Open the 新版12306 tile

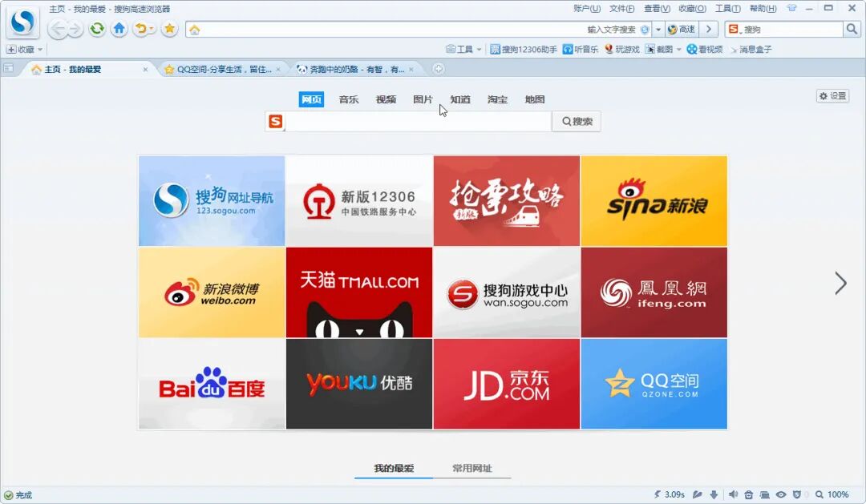point(359,201)
